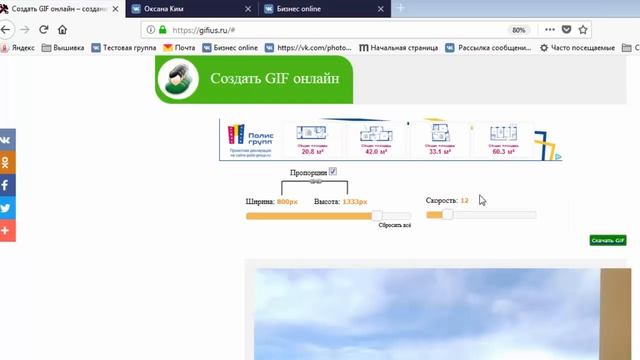
Task: Click the GIF preview sky image
Action: click(427, 314)
